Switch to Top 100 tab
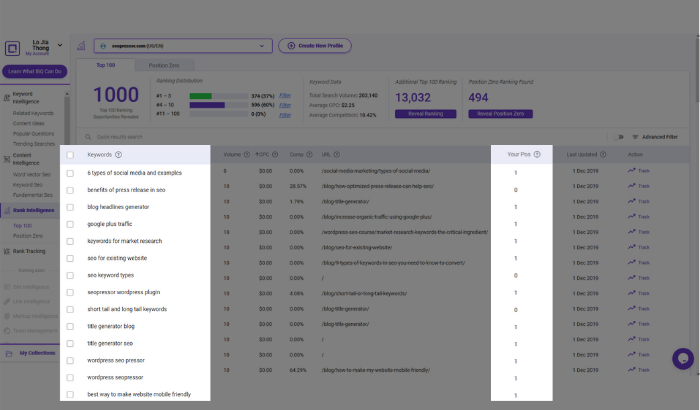 [x=106, y=65]
